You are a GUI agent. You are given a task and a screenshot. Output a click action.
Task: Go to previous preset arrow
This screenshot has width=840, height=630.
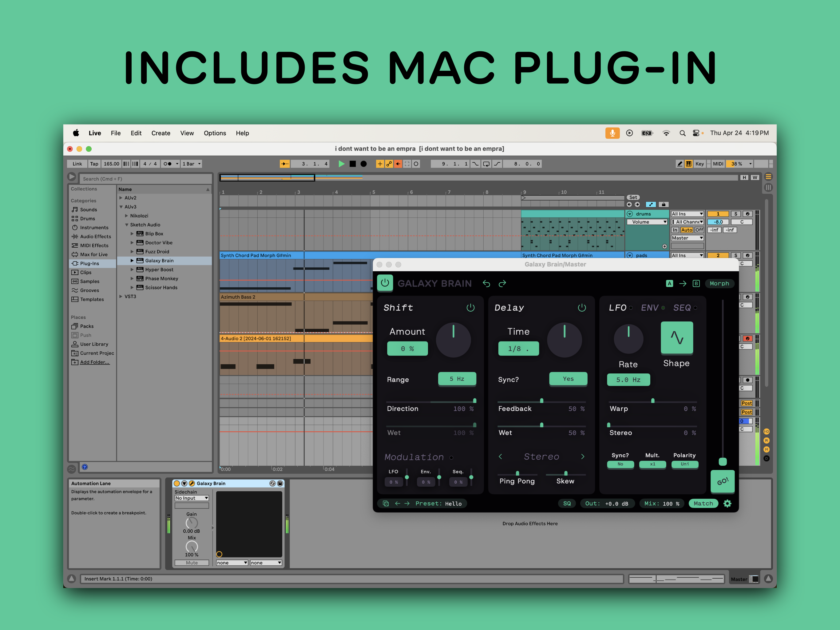pyautogui.click(x=398, y=504)
